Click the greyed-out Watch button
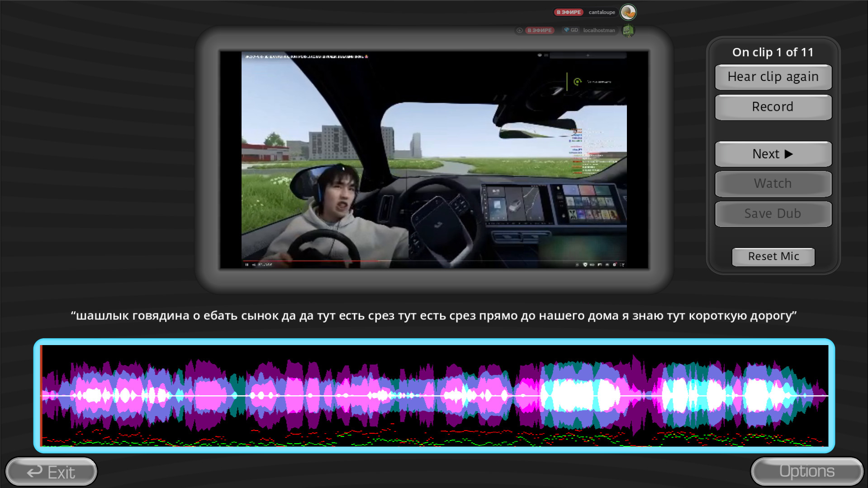The width and height of the screenshot is (868, 488). click(773, 184)
